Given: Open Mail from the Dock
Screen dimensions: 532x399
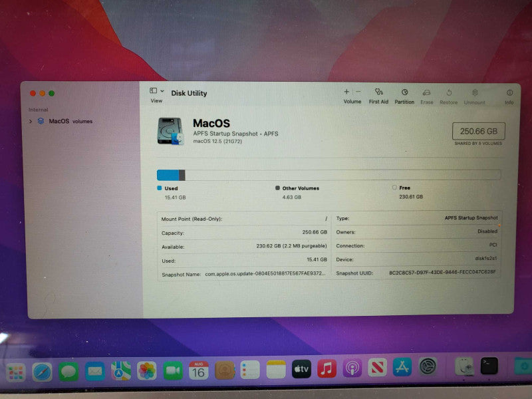Looking at the screenshot, I should 94,371.
